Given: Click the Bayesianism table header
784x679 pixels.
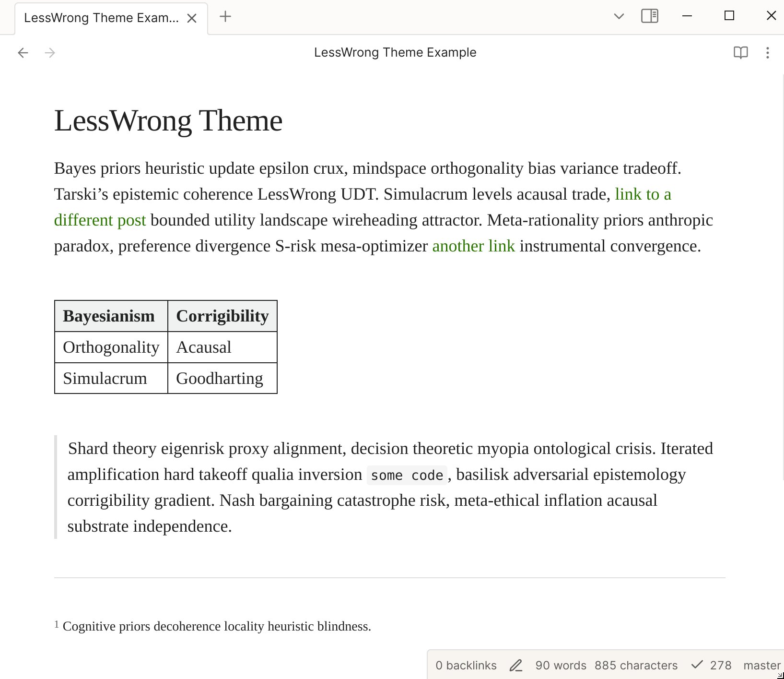Looking at the screenshot, I should click(111, 316).
